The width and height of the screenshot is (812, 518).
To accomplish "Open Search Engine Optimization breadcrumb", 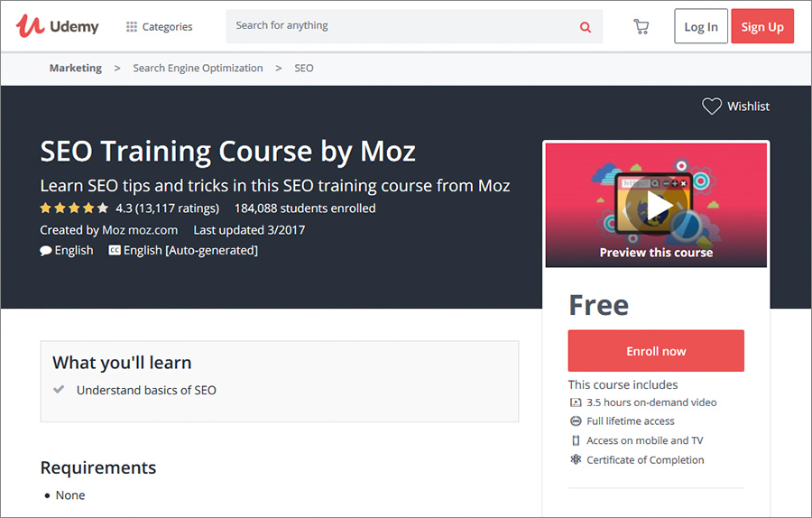I will tap(198, 68).
